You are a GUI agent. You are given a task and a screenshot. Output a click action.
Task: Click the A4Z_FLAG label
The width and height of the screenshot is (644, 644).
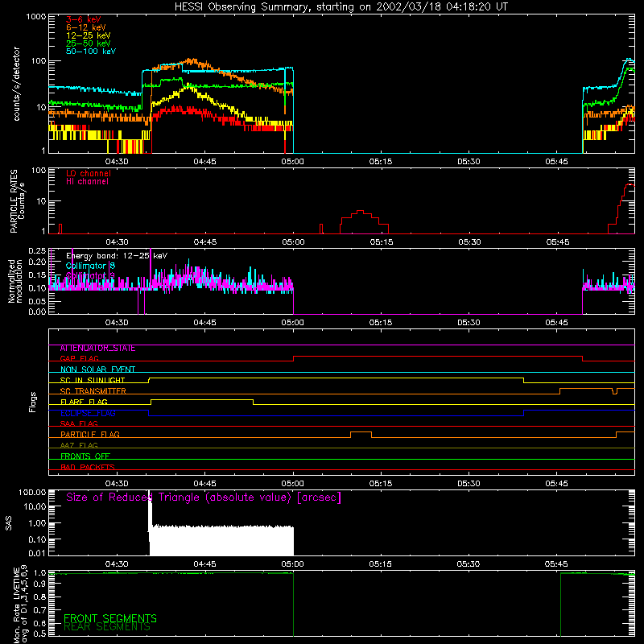point(79,445)
